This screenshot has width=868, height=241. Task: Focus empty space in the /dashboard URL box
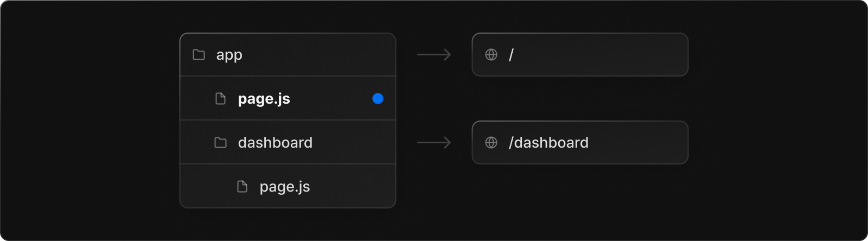637,143
